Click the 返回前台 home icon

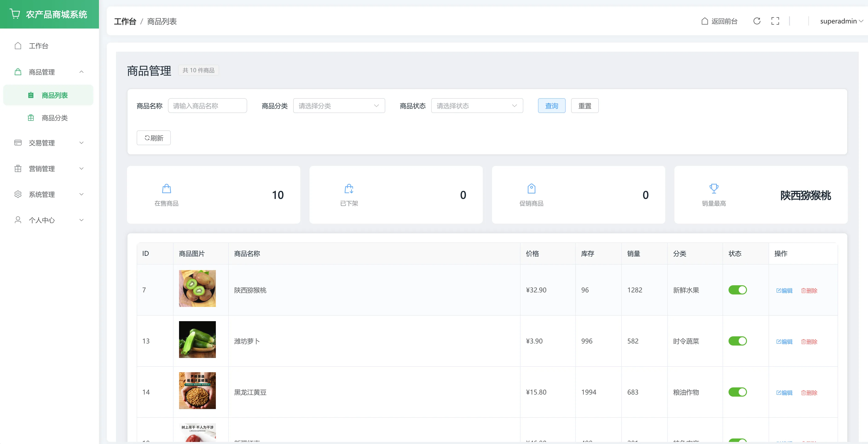coord(705,21)
